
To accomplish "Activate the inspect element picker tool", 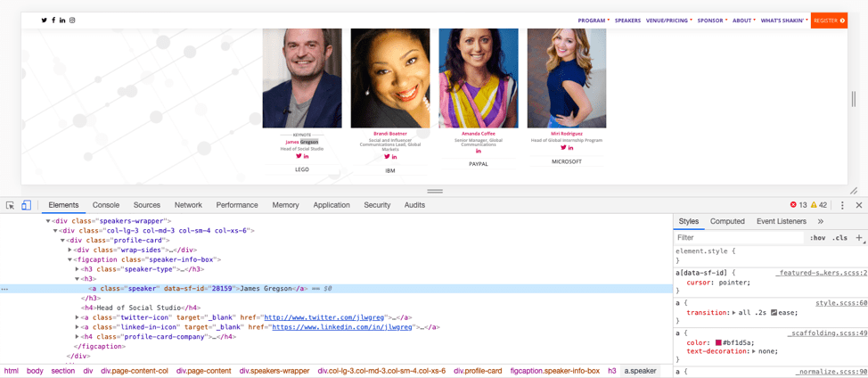I will (10, 205).
